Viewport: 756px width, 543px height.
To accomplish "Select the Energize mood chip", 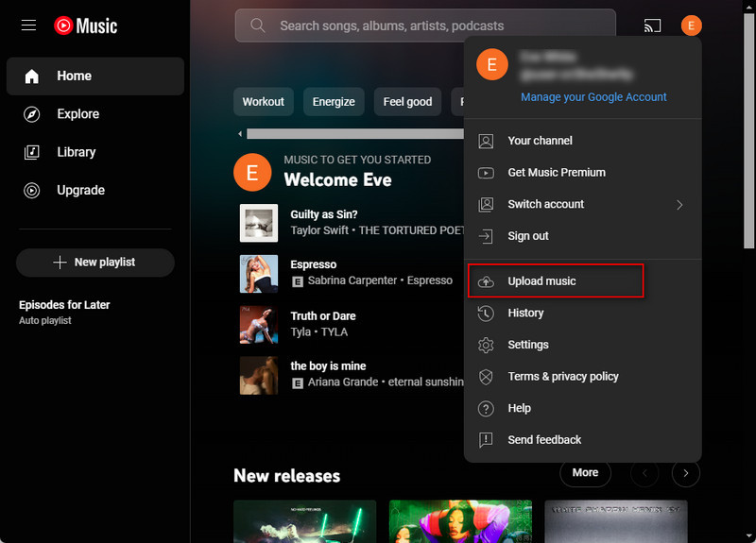I will coord(334,102).
